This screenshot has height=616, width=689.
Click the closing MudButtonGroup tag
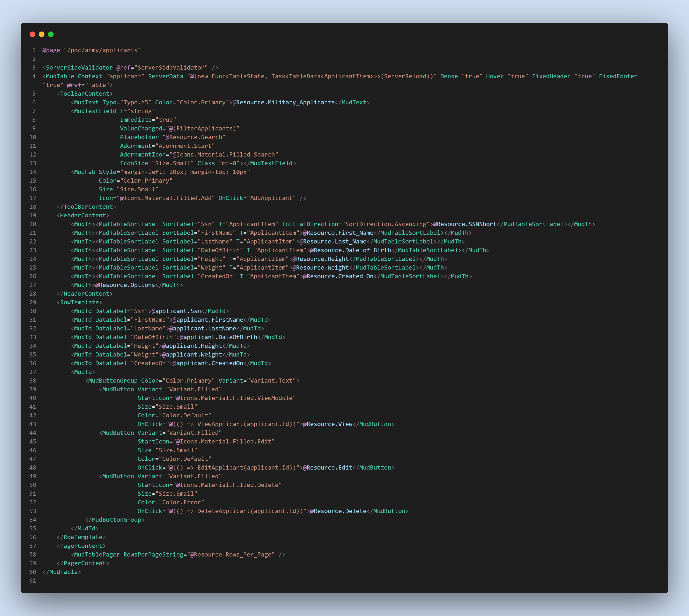114,520
